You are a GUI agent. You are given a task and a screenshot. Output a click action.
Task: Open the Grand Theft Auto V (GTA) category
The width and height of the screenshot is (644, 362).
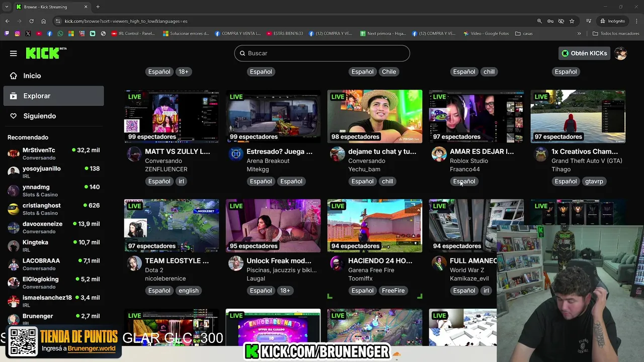587,161
